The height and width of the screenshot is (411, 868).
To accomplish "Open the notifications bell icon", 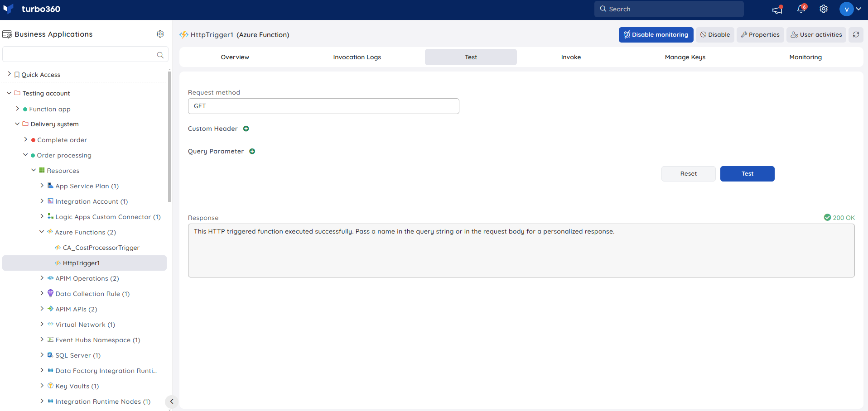I will point(801,9).
